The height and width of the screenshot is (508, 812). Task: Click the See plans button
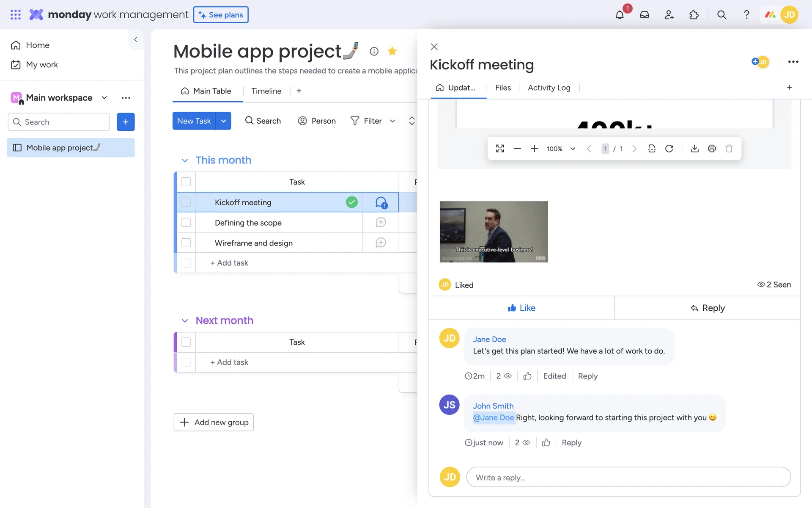tap(221, 15)
